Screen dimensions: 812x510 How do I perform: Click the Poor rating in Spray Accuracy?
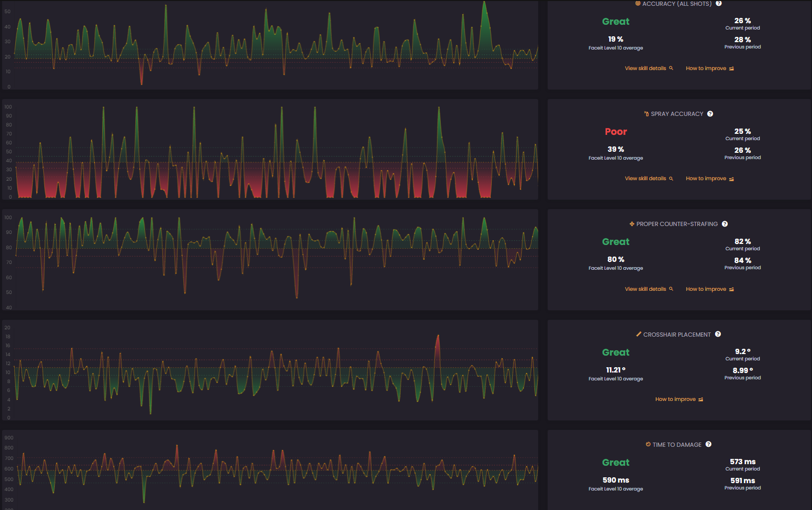pyautogui.click(x=616, y=132)
